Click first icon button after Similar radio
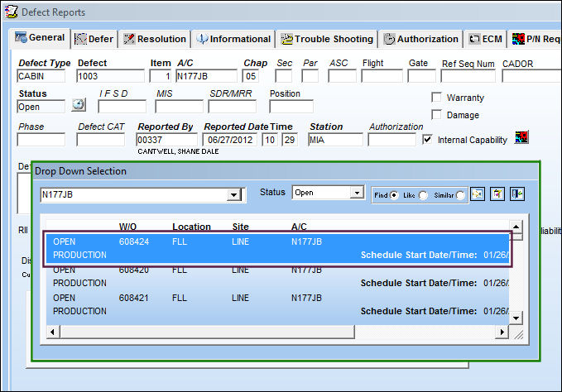 point(478,194)
